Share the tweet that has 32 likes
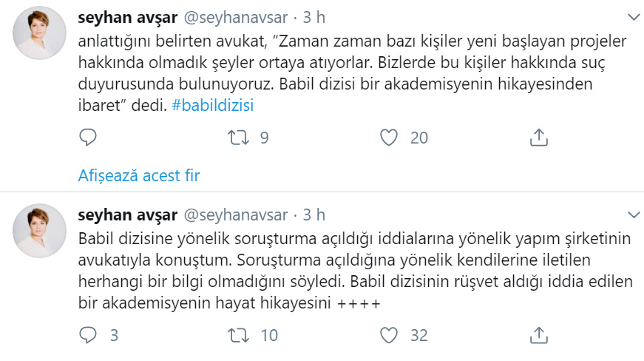This screenshot has width=644, height=361. point(539,335)
